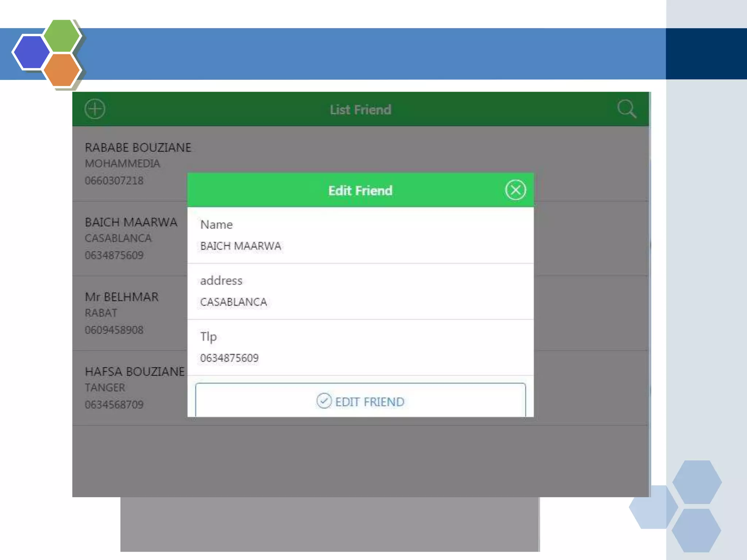Select BAICH MAARWA in the friend list
Image resolution: width=747 pixels, height=560 pixels.
point(131,222)
